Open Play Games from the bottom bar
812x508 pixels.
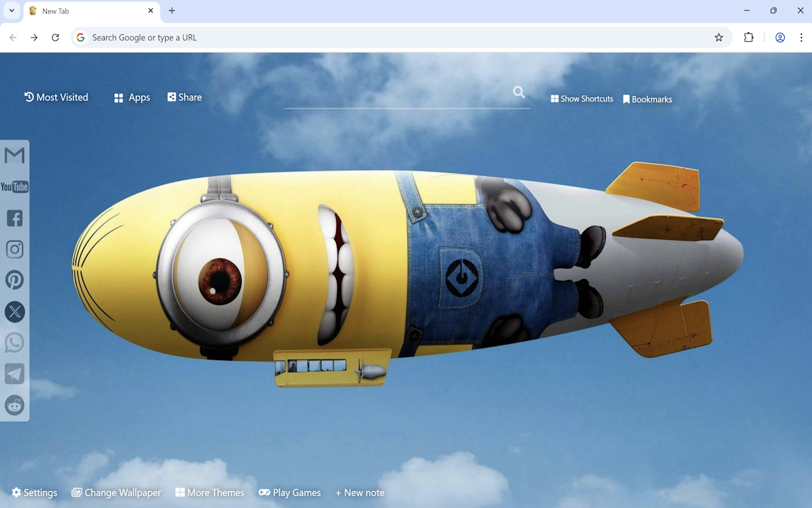(290, 492)
